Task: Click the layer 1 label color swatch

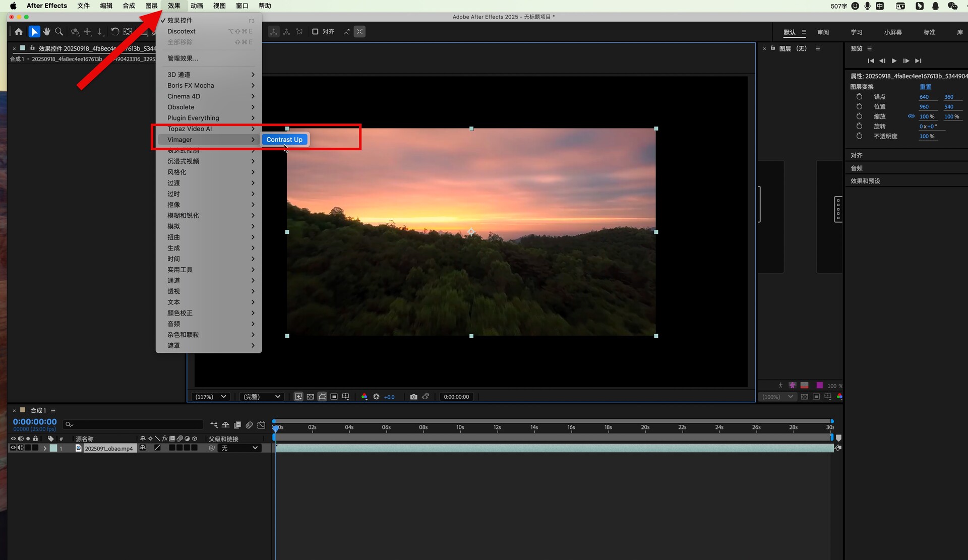Action: click(x=53, y=448)
